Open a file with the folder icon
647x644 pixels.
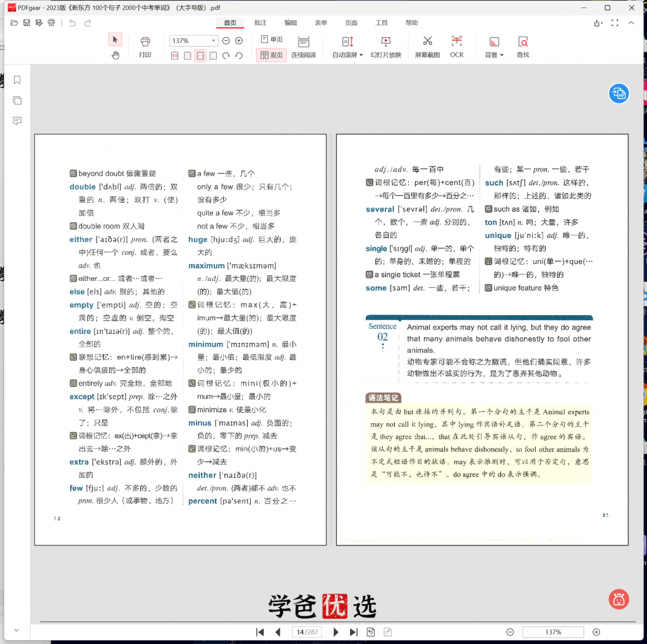point(14,23)
